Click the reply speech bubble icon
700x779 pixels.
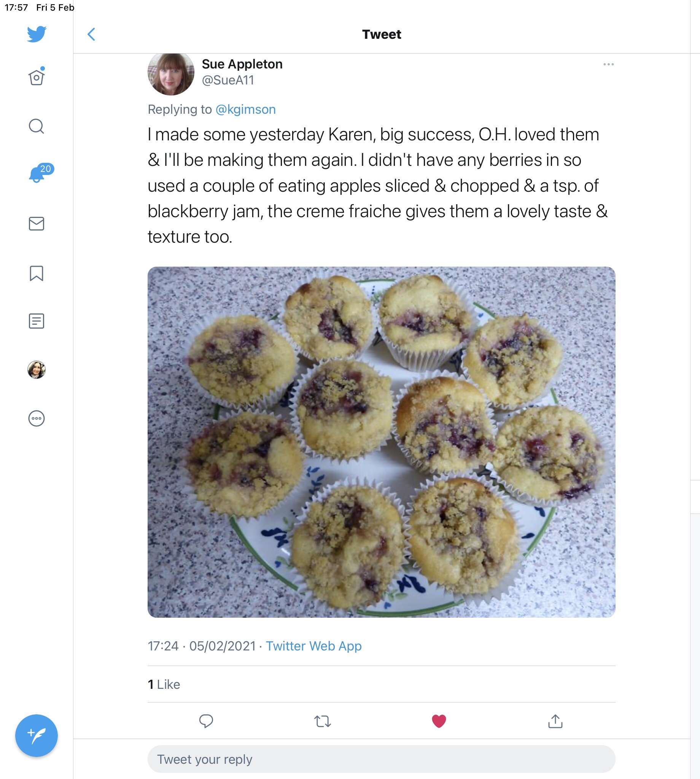tap(206, 721)
